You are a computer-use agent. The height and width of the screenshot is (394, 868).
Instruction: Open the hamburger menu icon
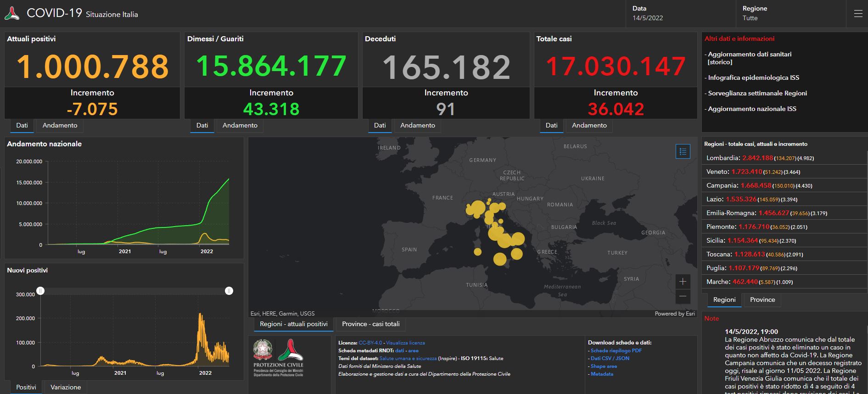pyautogui.click(x=858, y=14)
